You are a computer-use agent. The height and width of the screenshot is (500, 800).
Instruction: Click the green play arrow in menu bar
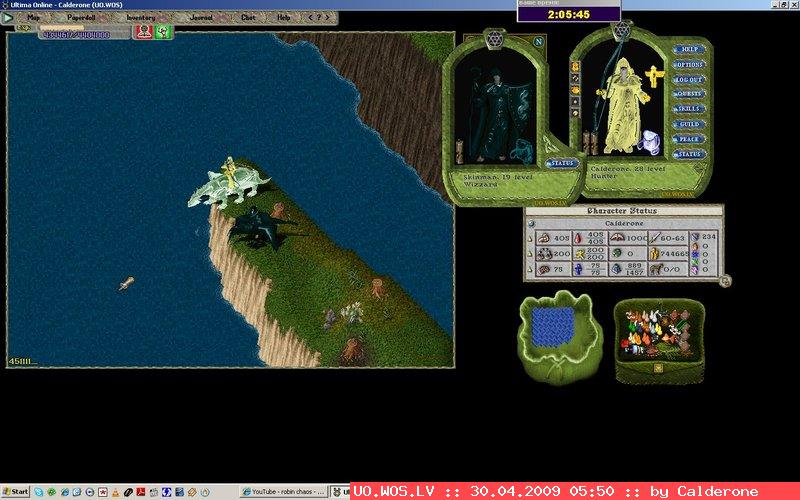[8, 17]
